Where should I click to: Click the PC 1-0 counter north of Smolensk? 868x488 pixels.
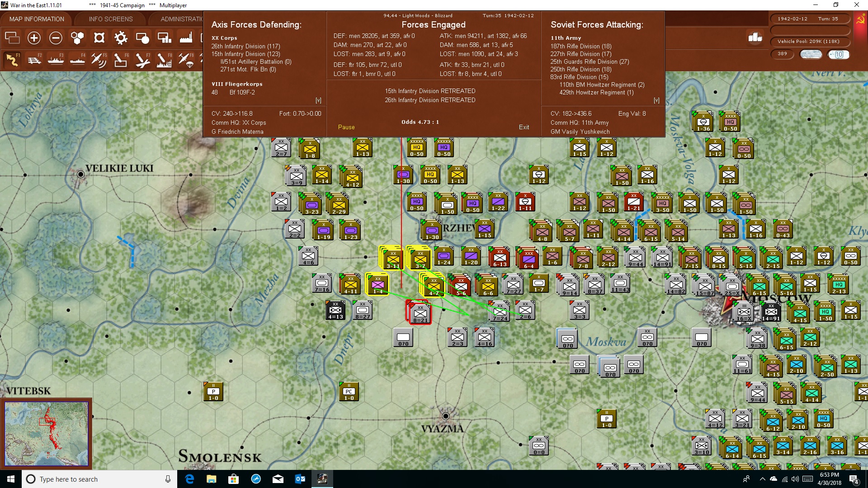pos(349,392)
